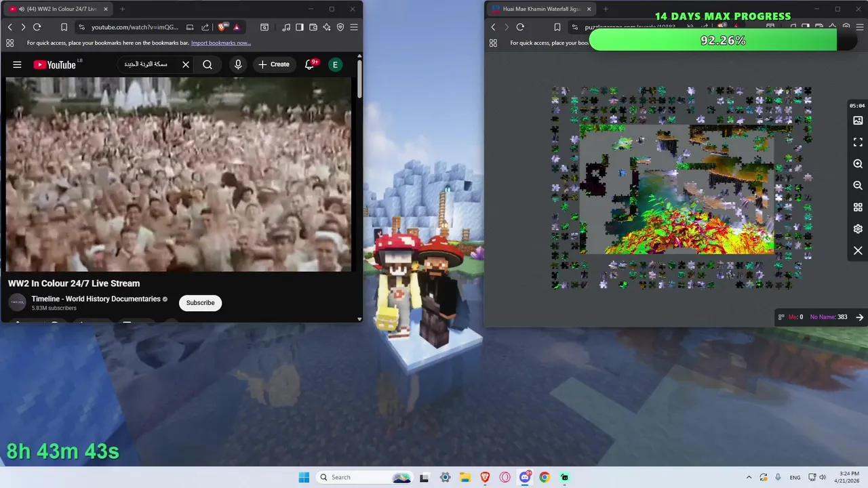Zoom out on the puzzle
Viewport: 868px width, 488px height.
pyautogui.click(x=858, y=186)
